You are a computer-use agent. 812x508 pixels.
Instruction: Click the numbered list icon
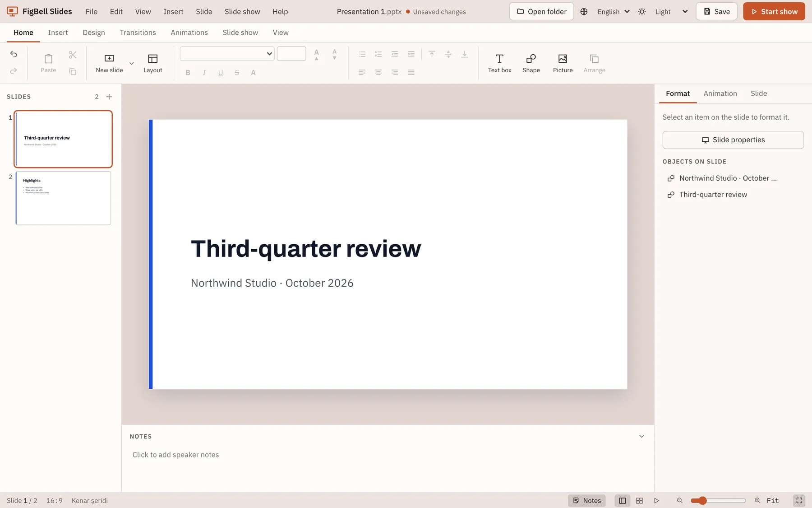click(x=378, y=54)
